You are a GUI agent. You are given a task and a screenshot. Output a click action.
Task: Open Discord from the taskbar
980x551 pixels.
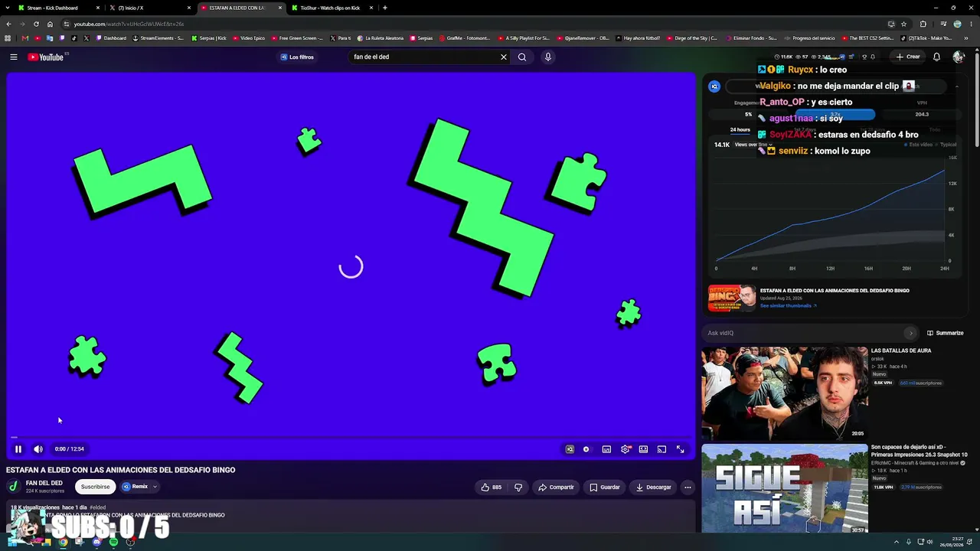tap(96, 542)
